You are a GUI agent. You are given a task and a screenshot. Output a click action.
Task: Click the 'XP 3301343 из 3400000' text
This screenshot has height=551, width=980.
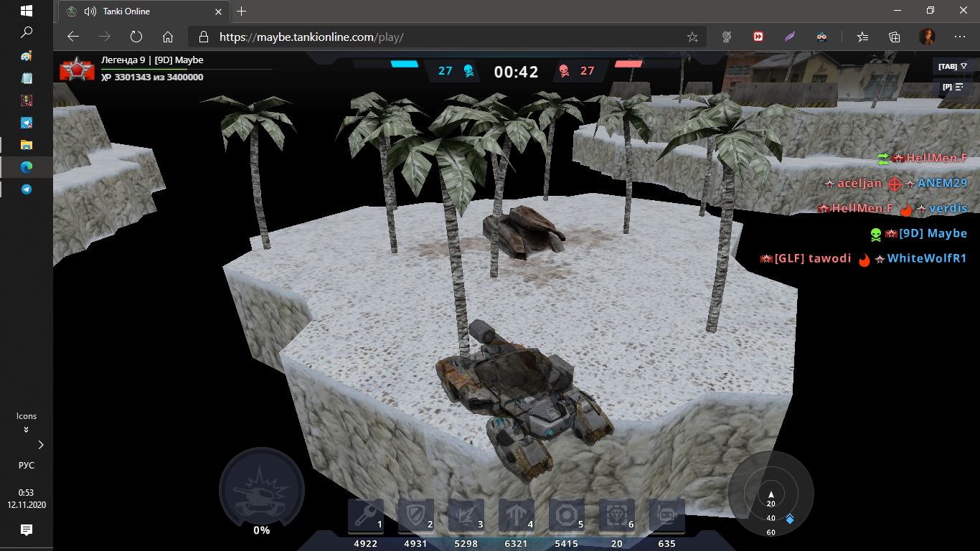click(x=152, y=77)
